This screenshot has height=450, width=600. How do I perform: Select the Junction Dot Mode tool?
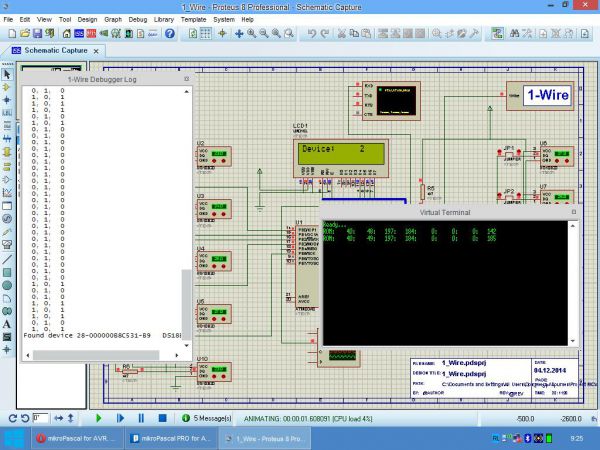(7, 100)
